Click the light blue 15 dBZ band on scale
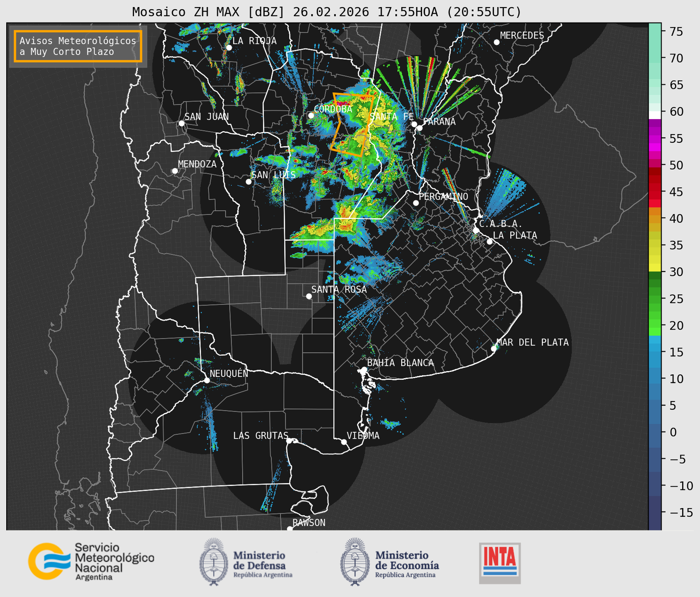Screen dimensions: 700x597 click(655, 352)
